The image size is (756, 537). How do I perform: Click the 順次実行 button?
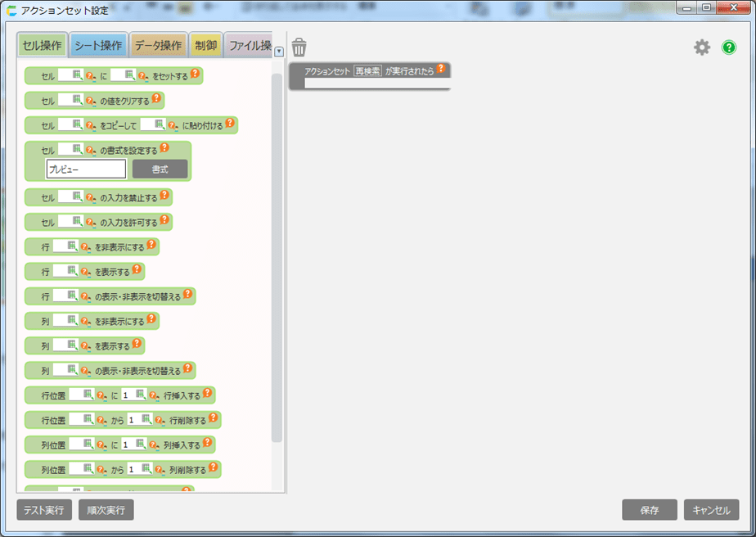(x=106, y=510)
